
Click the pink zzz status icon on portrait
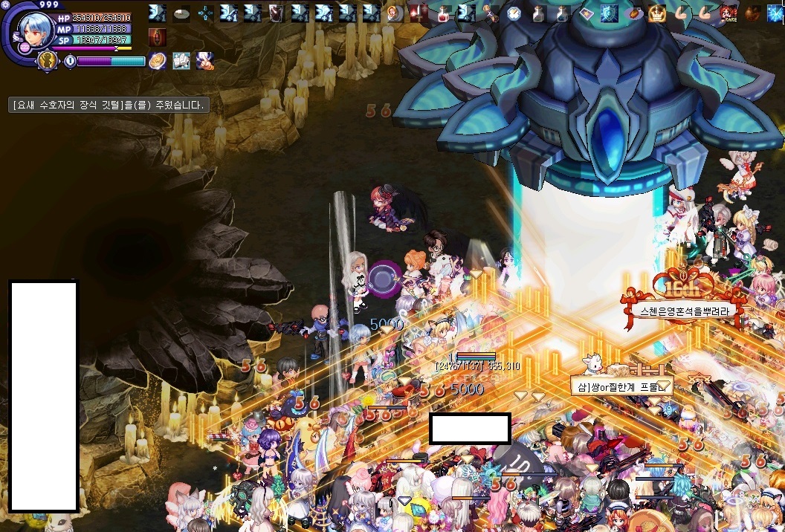(24, 48)
